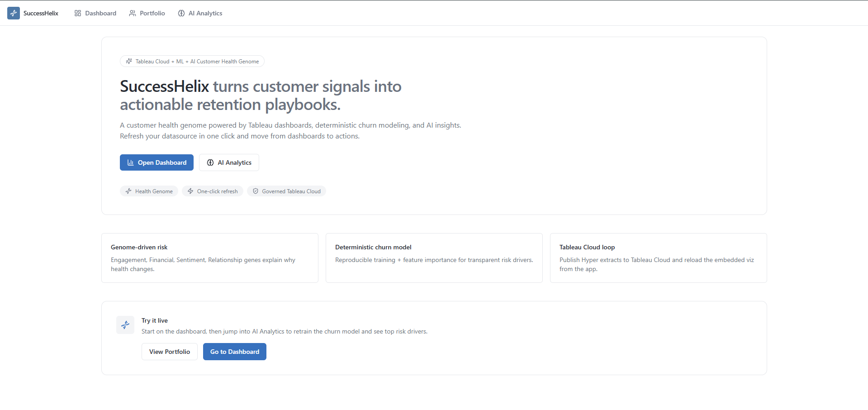Click the brain icon in the hero AI Analytics button
Image resolution: width=868 pixels, height=410 pixels.
pos(210,162)
